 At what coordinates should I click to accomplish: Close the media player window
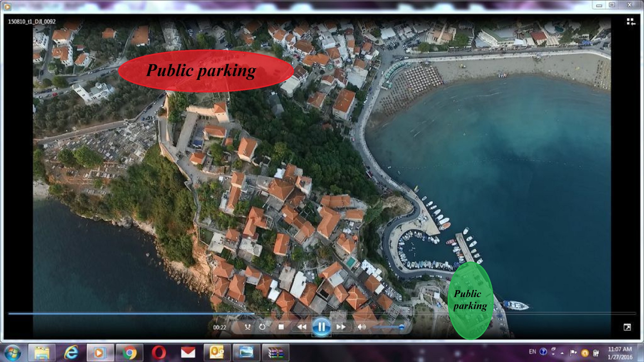tap(630, 5)
